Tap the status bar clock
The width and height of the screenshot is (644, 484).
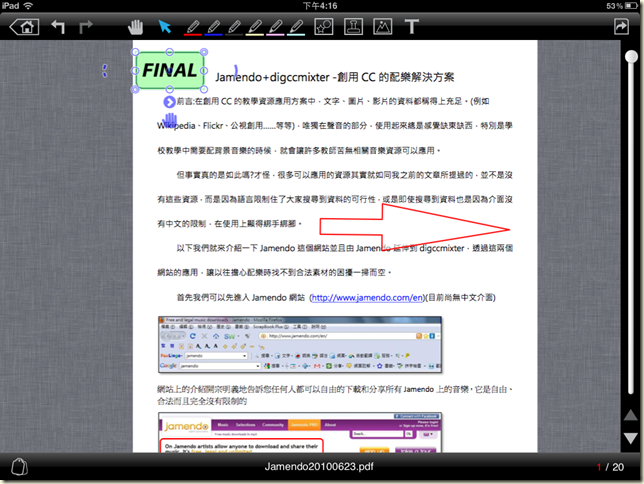click(x=320, y=6)
